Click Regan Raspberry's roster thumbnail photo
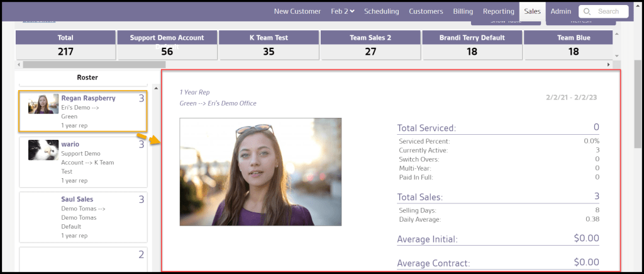 pyautogui.click(x=43, y=105)
